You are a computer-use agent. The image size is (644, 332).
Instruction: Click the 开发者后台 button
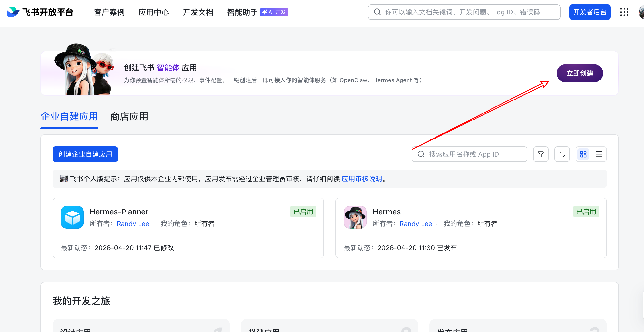[x=590, y=12]
